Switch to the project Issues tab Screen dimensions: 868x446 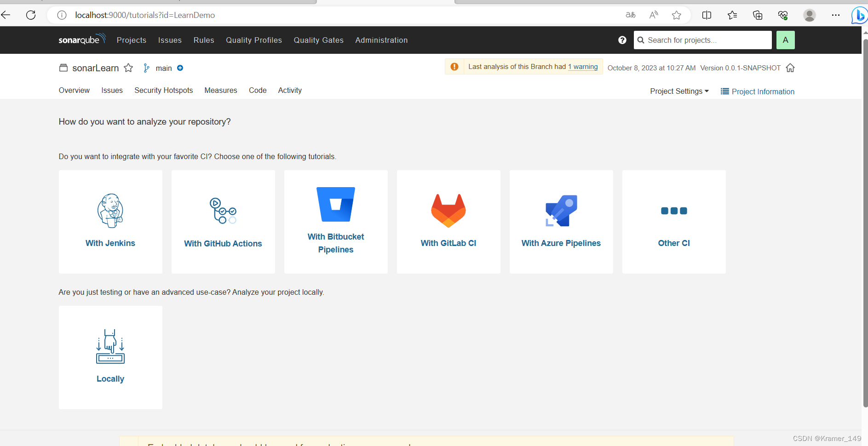click(x=112, y=90)
